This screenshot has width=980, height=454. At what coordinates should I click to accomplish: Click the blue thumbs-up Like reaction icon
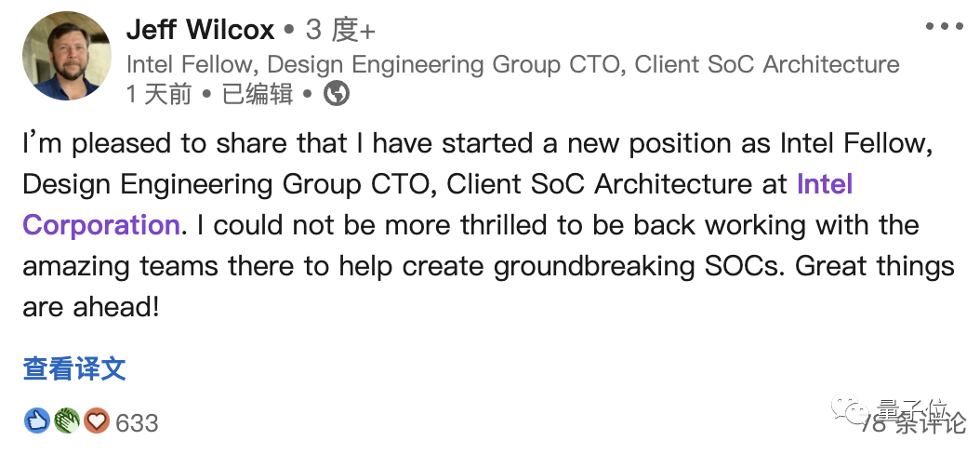(37, 421)
